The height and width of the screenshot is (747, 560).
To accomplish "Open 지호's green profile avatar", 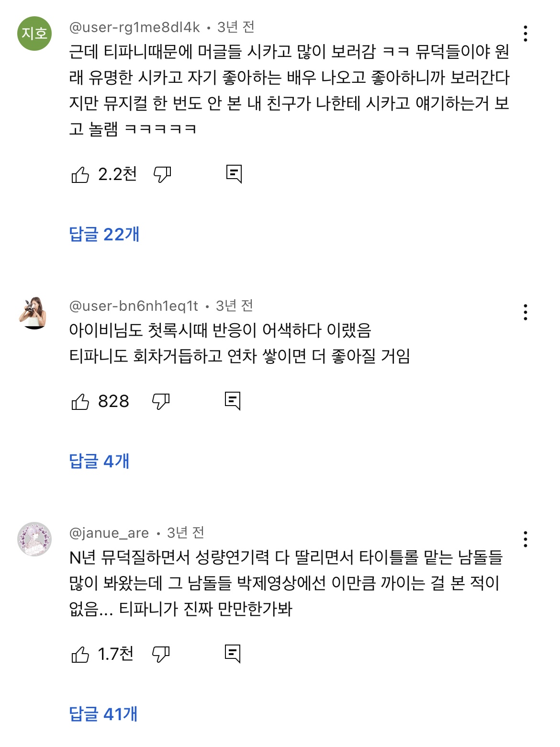I will 34,33.
